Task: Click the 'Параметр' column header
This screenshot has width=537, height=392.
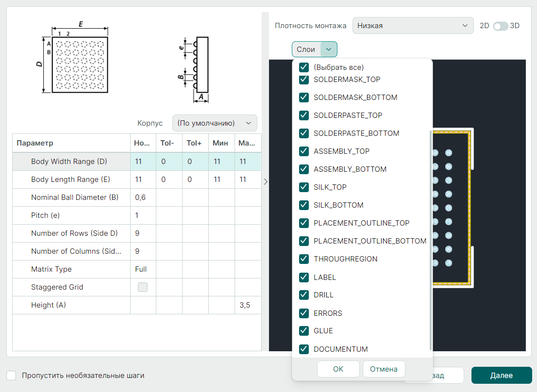Action: [x=71, y=143]
